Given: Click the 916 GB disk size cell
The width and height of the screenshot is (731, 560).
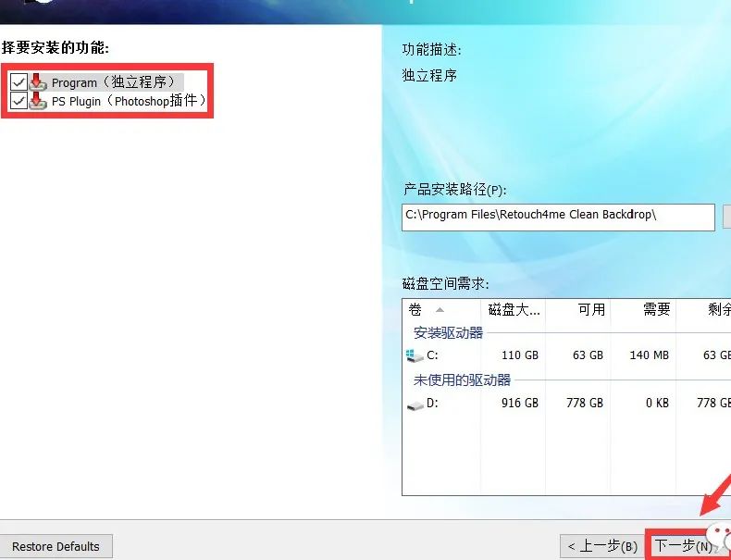Looking at the screenshot, I should [520, 403].
